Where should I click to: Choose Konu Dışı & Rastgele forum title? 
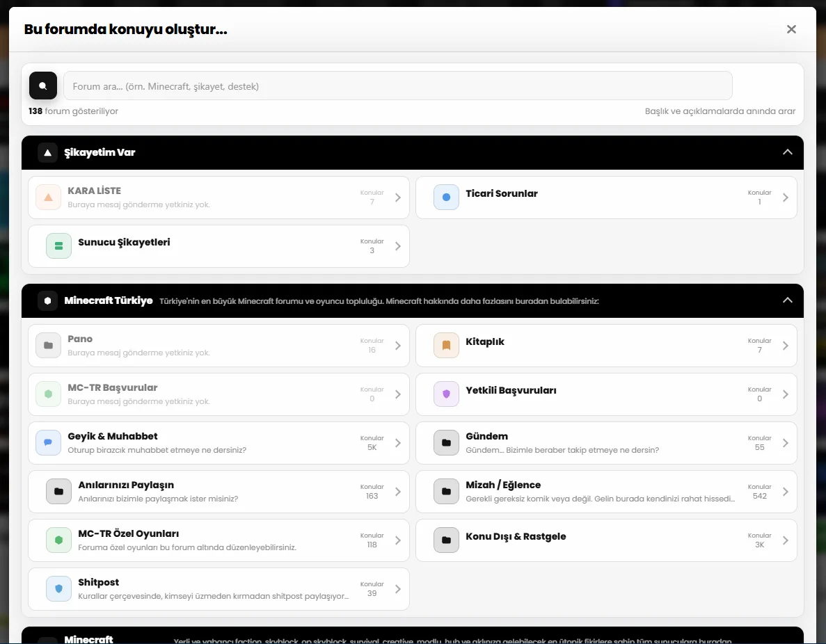pyautogui.click(x=516, y=537)
